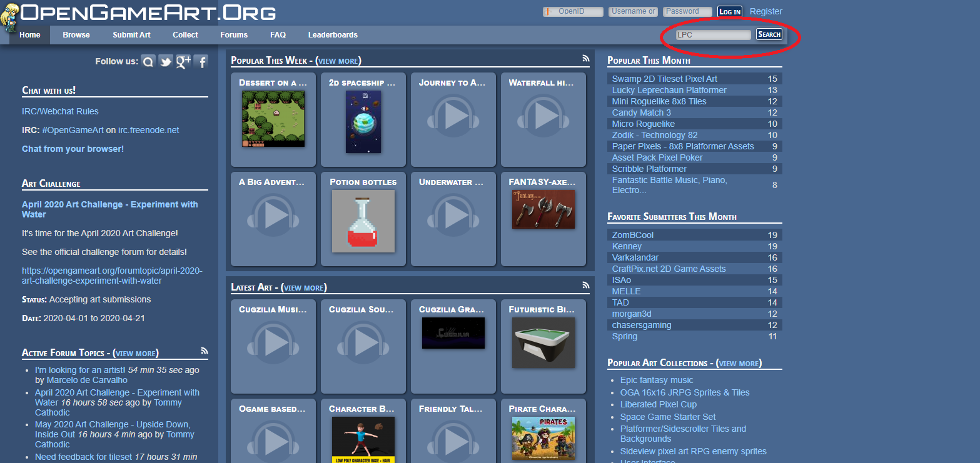Click the Search button
This screenshot has width=980, height=463.
pyautogui.click(x=769, y=34)
